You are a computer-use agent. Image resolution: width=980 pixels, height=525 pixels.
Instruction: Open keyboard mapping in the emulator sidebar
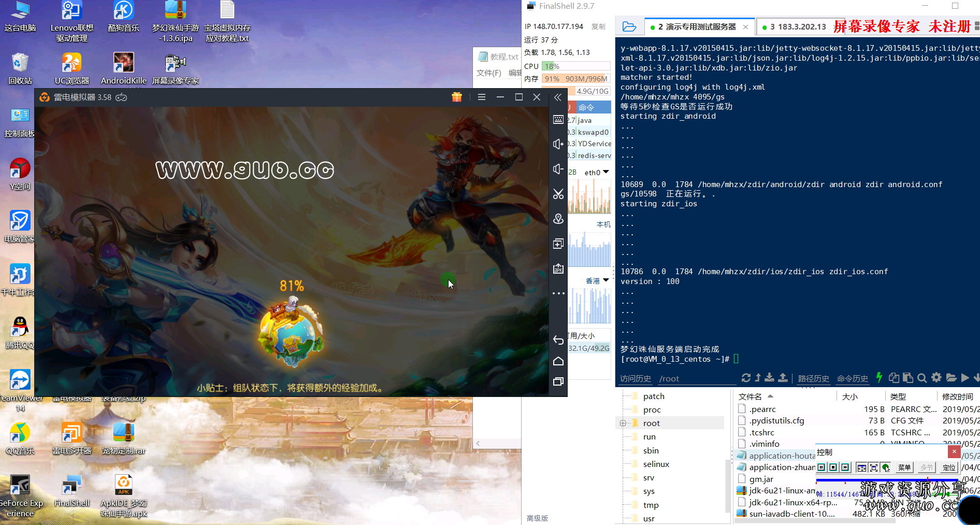[x=558, y=120]
